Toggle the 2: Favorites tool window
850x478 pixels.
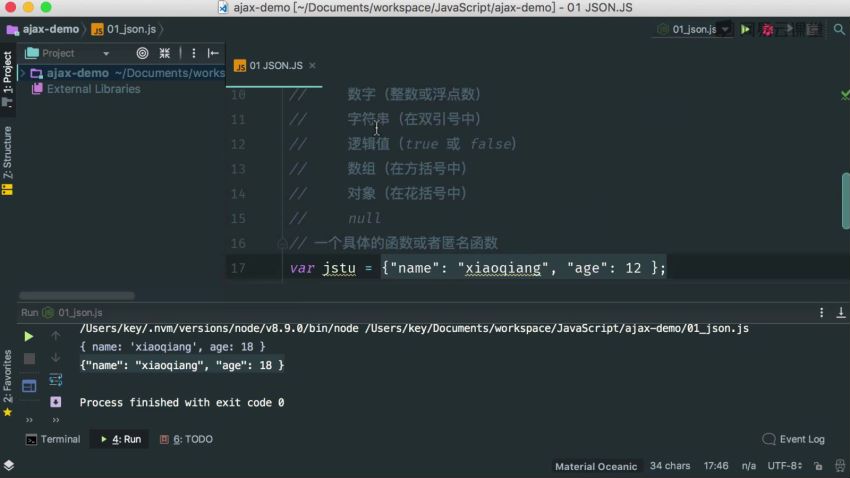tap(8, 382)
